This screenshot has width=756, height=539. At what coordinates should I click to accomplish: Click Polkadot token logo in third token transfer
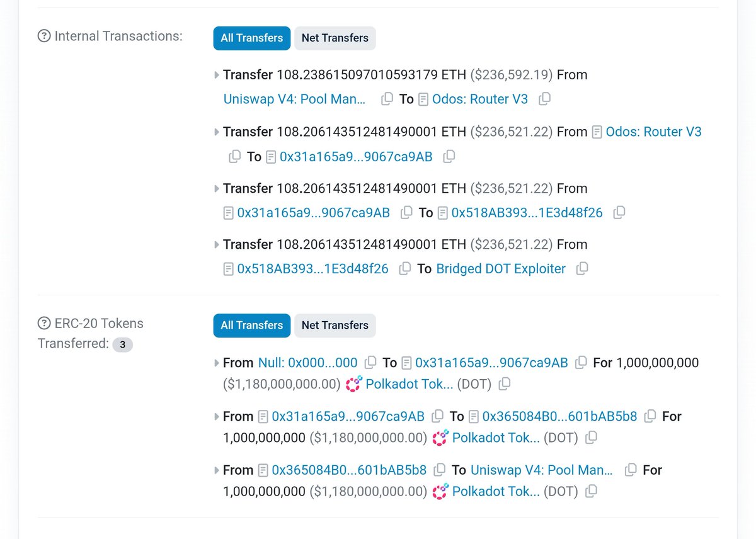tap(440, 491)
